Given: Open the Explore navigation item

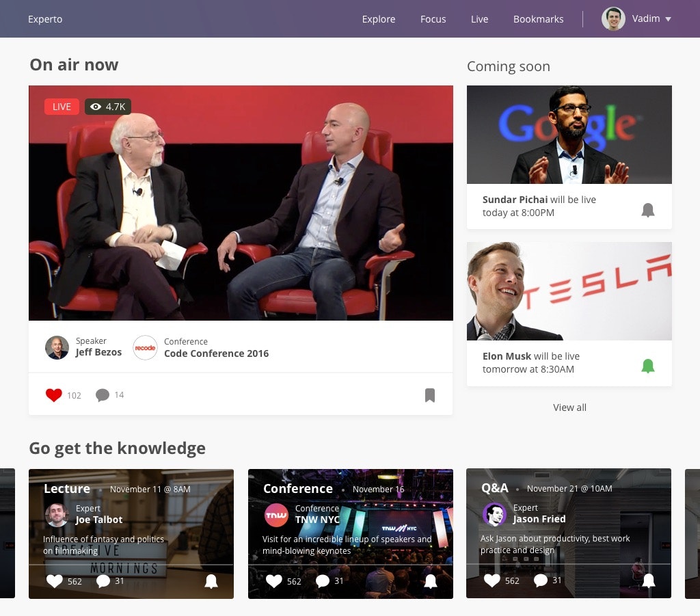Looking at the screenshot, I should coord(379,19).
